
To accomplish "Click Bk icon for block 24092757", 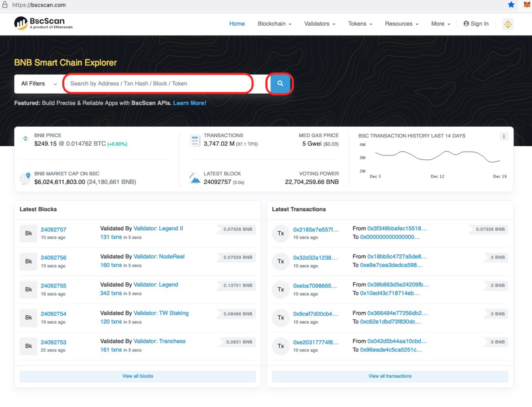I will click(x=28, y=233).
